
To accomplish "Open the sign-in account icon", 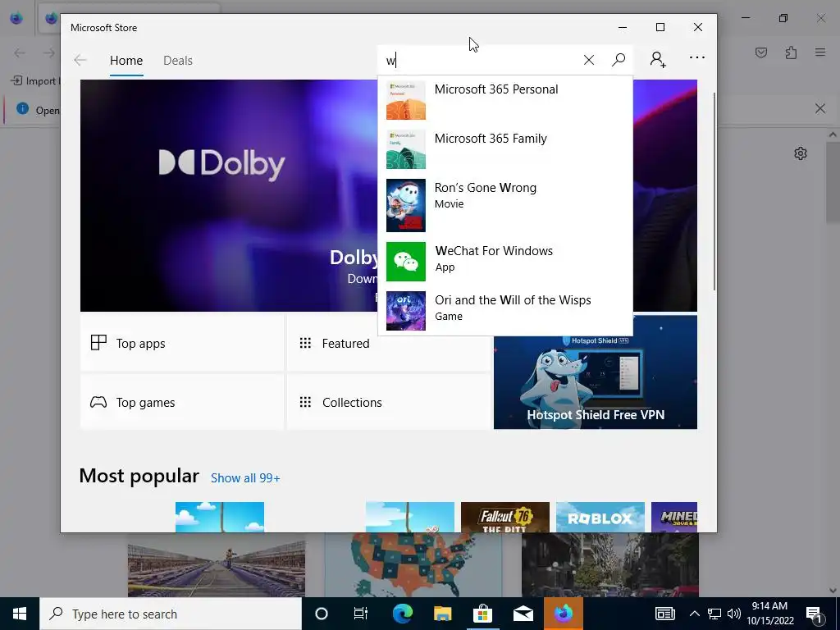I will click(x=658, y=59).
